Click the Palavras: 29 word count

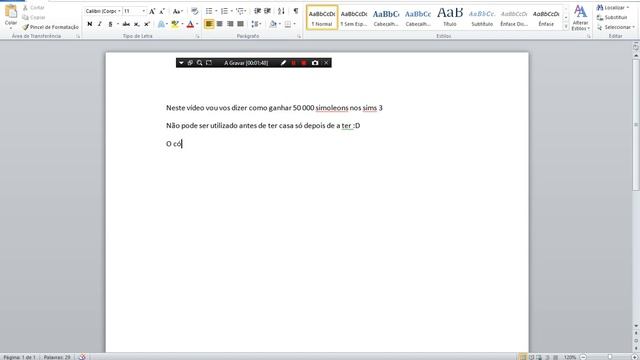pyautogui.click(x=57, y=357)
